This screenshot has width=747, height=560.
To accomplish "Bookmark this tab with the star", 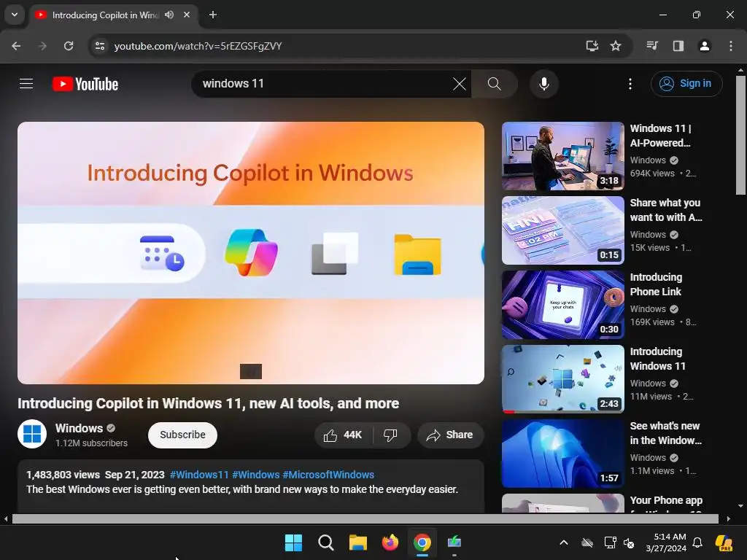I will [x=616, y=46].
